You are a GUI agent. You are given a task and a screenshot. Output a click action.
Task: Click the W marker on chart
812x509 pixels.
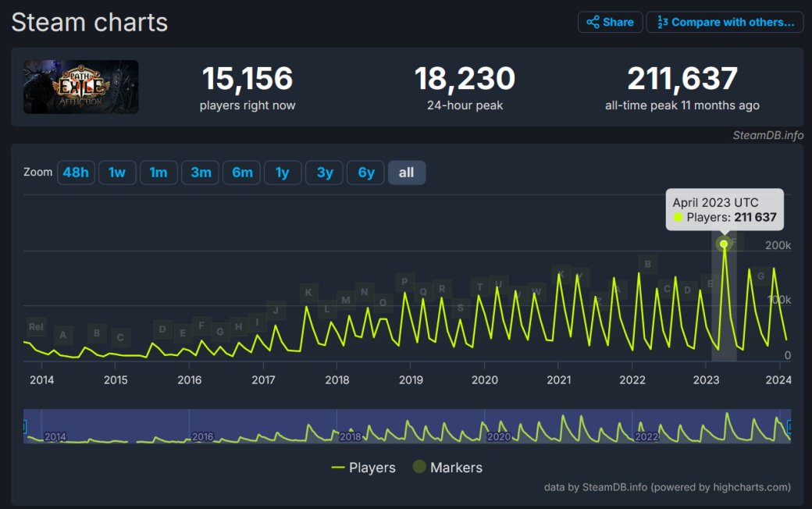(537, 292)
